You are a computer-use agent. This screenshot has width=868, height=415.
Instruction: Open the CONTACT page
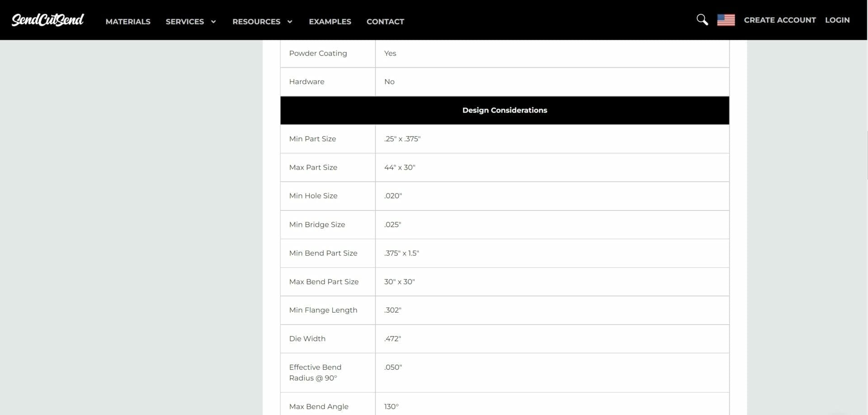pyautogui.click(x=385, y=21)
